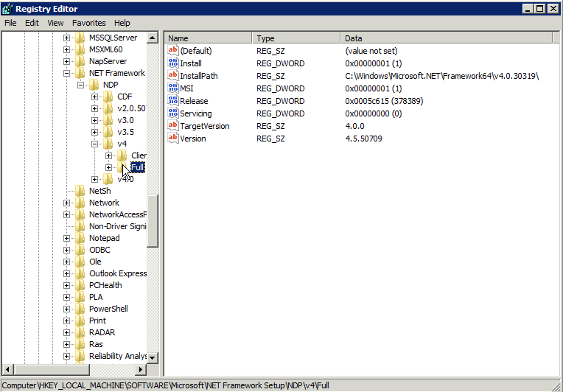Viewport: 563px width, 392px height.
Task: Click the NET Framework folder icon
Action: 80,73
